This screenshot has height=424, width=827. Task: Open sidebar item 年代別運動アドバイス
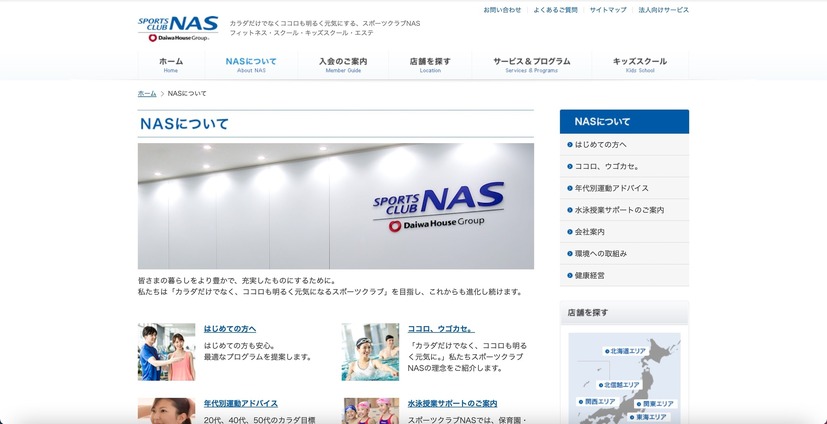(611, 188)
